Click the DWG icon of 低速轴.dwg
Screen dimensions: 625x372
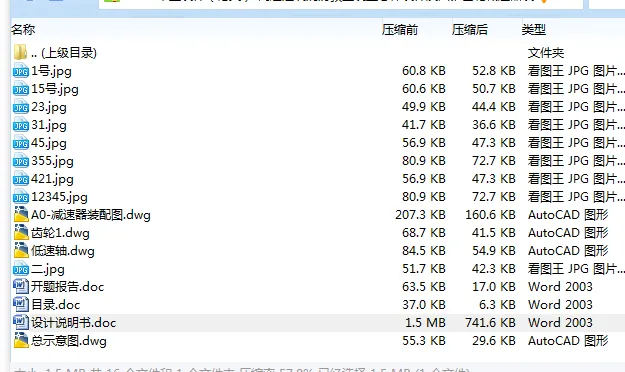point(21,250)
